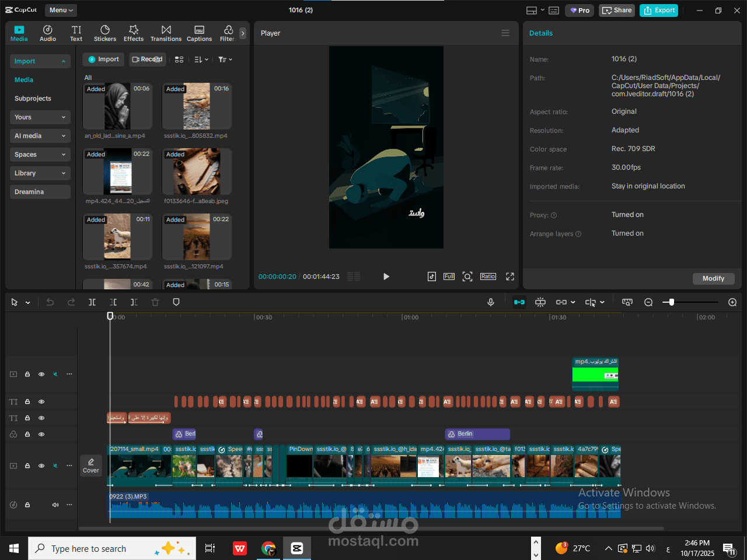Expand the player to fullscreen
747x560 pixels.
(510, 276)
